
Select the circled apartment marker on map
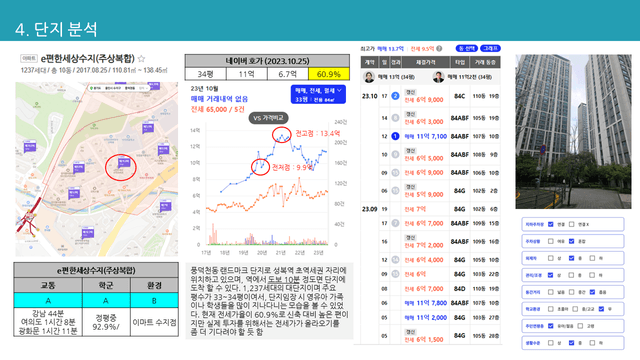click(x=123, y=163)
